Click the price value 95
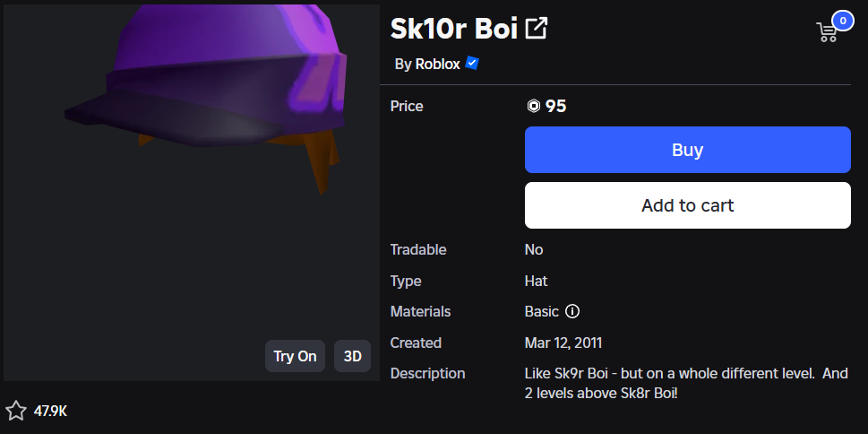The width and height of the screenshot is (868, 434). 556,107
